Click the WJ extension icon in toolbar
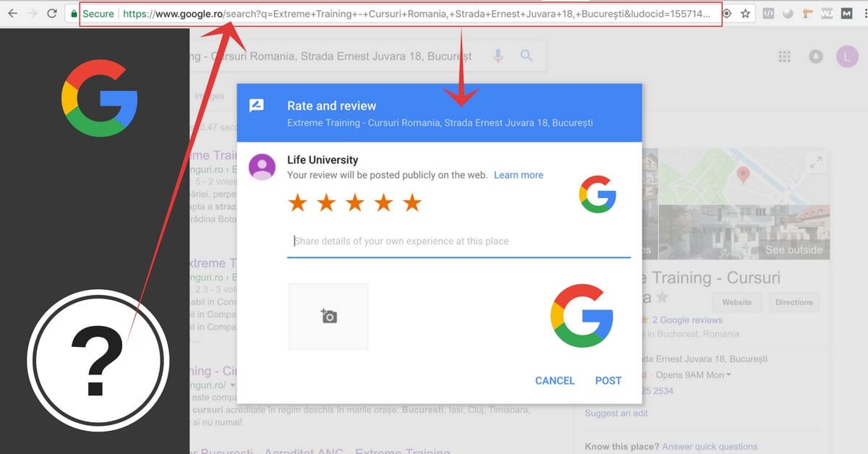Viewport: 868px width, 454px height. (827, 12)
